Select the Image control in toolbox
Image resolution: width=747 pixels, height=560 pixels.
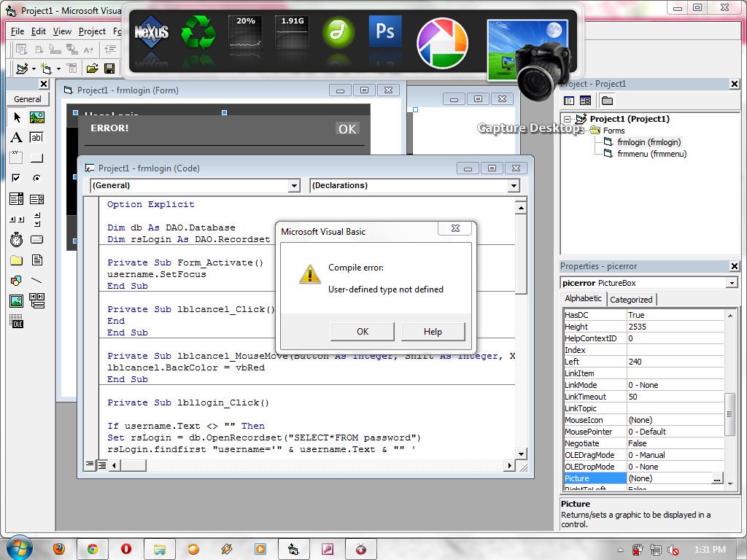coord(17,301)
